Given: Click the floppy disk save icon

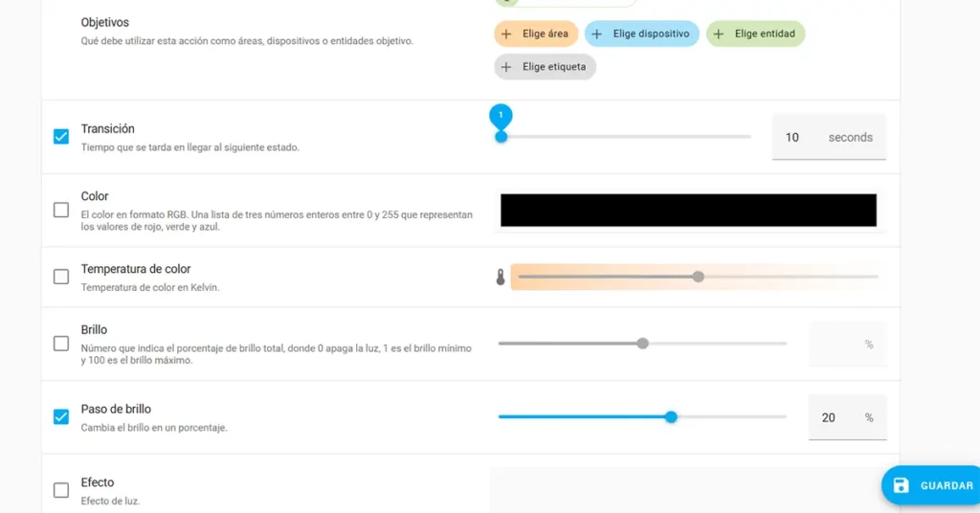Looking at the screenshot, I should pyautogui.click(x=901, y=485).
